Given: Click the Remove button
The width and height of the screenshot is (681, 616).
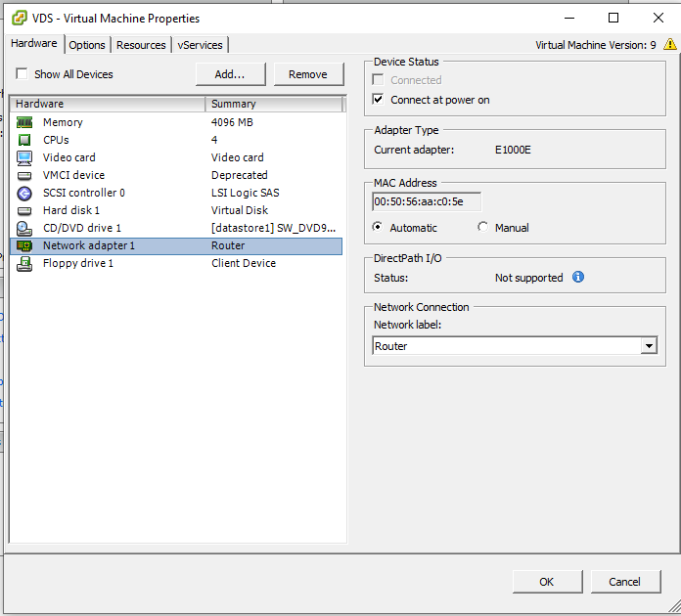Looking at the screenshot, I should click(308, 74).
